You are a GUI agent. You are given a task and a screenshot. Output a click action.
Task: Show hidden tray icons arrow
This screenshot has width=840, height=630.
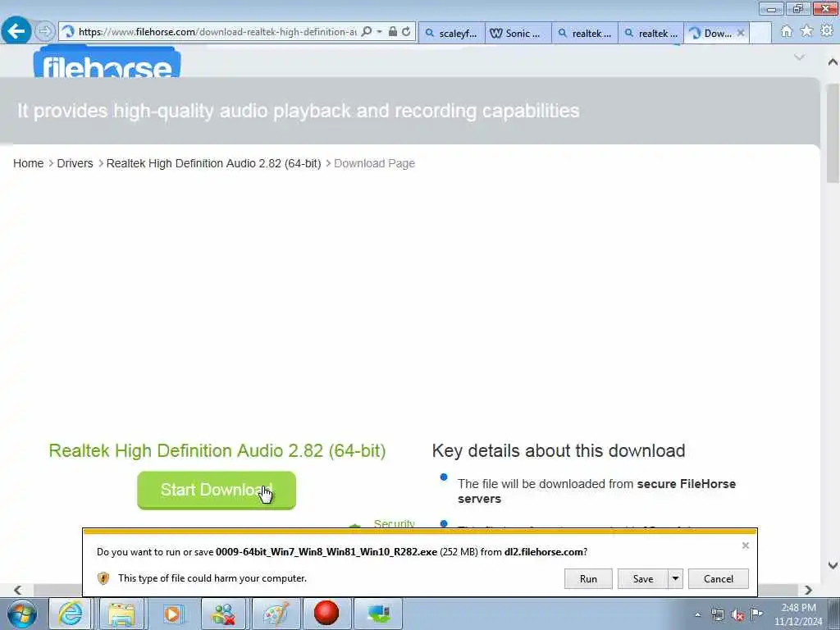pyautogui.click(x=697, y=614)
